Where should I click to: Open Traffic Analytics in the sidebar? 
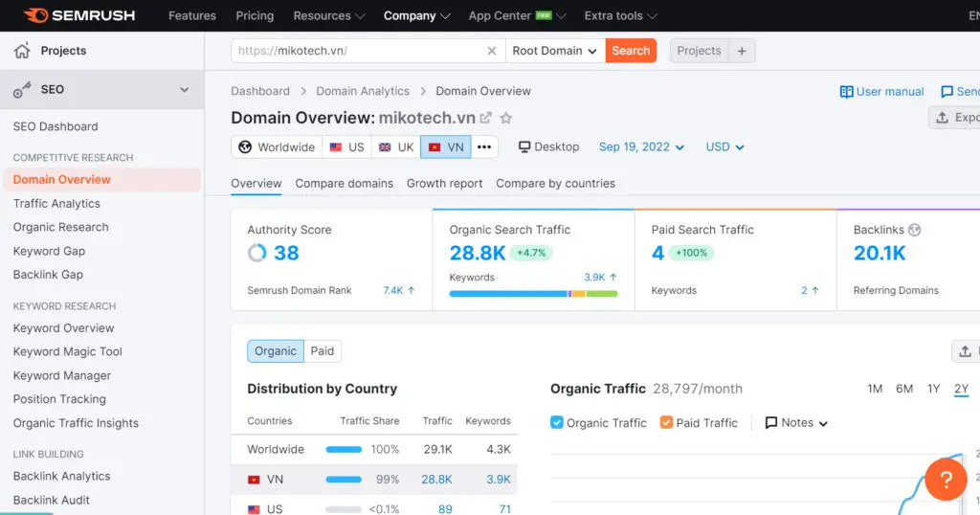56,203
